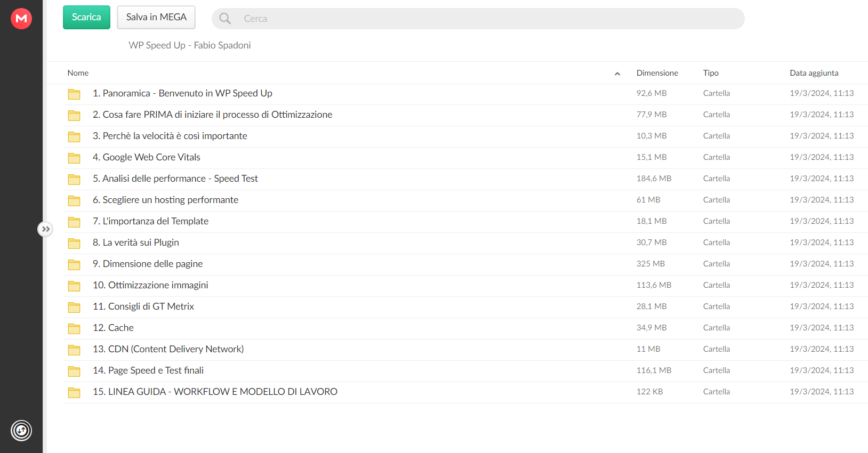Select '1. Panoramica - Benvenuto in WP Speed Up'
This screenshot has height=453, width=868.
pyautogui.click(x=182, y=93)
